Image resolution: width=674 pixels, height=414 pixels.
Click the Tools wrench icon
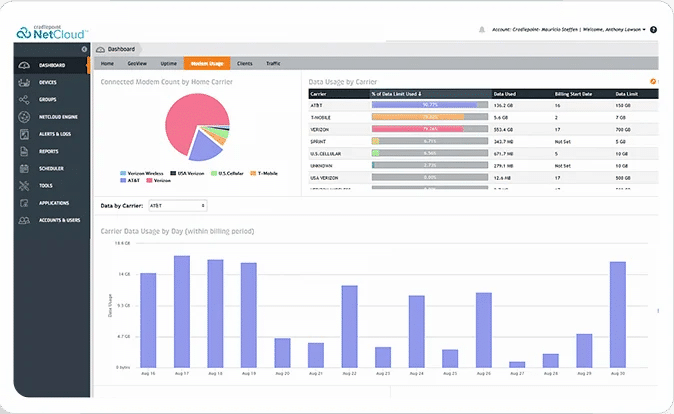tap(24, 186)
